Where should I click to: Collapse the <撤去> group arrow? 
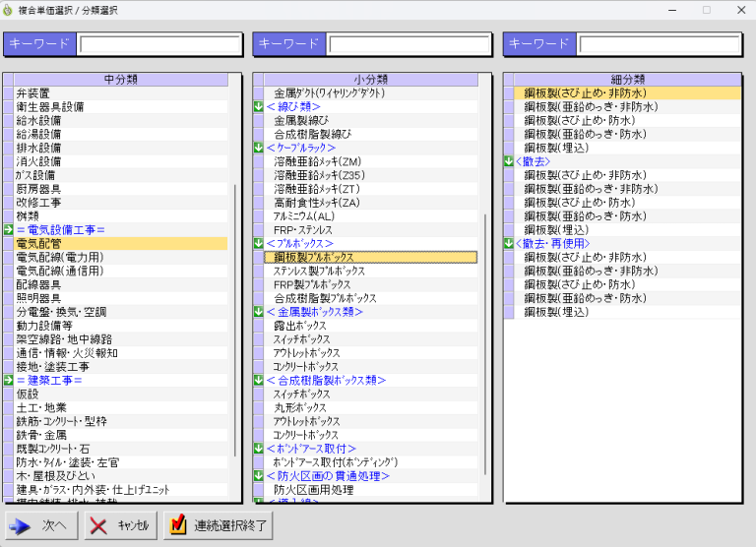pyautogui.click(x=509, y=161)
